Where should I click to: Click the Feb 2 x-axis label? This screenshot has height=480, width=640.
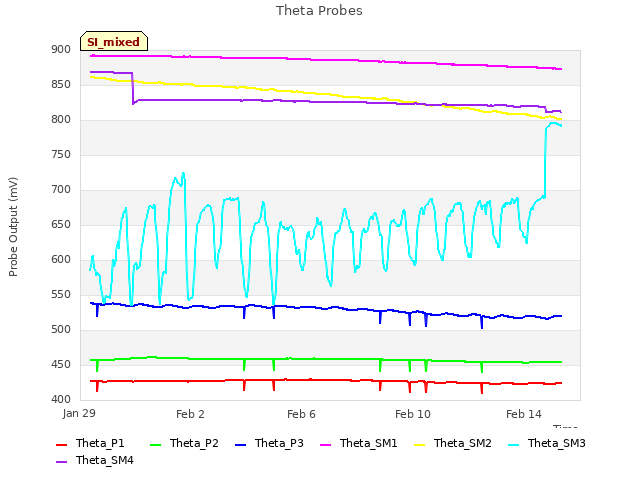(190, 414)
